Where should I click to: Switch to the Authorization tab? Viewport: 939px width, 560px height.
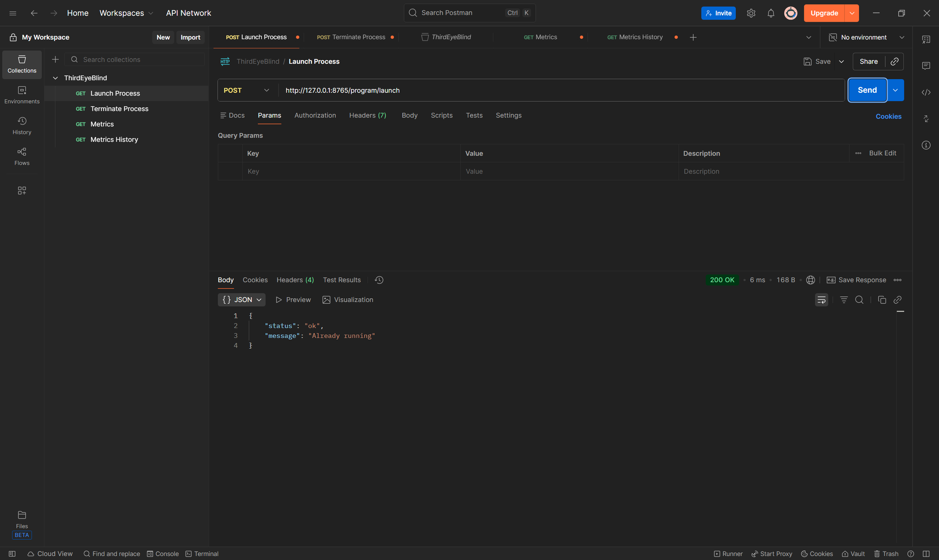(x=315, y=116)
